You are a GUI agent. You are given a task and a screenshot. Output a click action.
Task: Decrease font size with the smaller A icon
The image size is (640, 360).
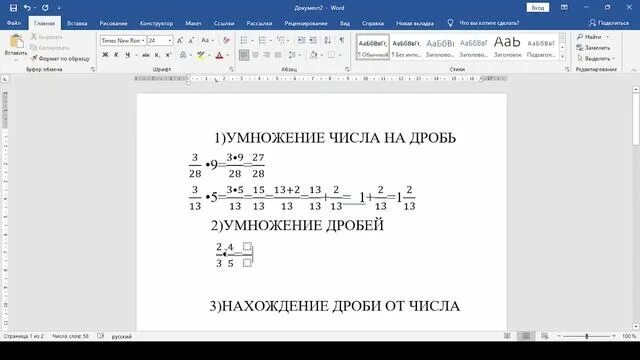click(x=191, y=40)
